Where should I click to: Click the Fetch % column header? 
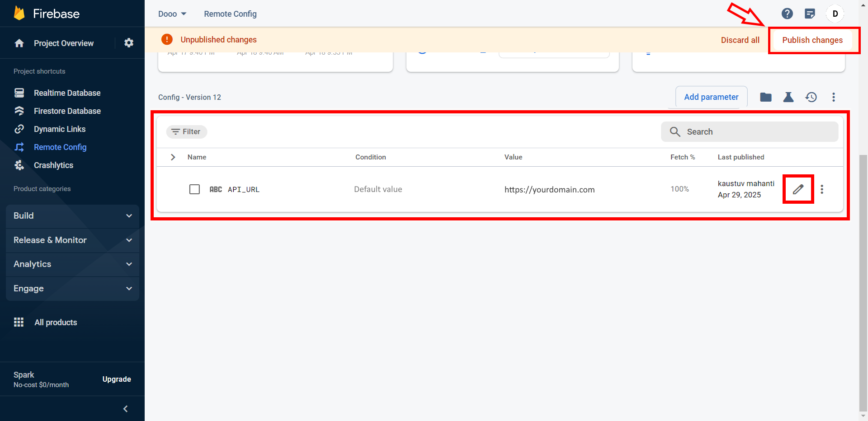point(683,157)
